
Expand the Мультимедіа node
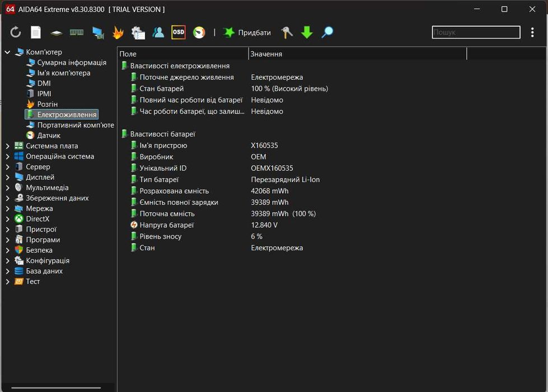tap(7, 188)
